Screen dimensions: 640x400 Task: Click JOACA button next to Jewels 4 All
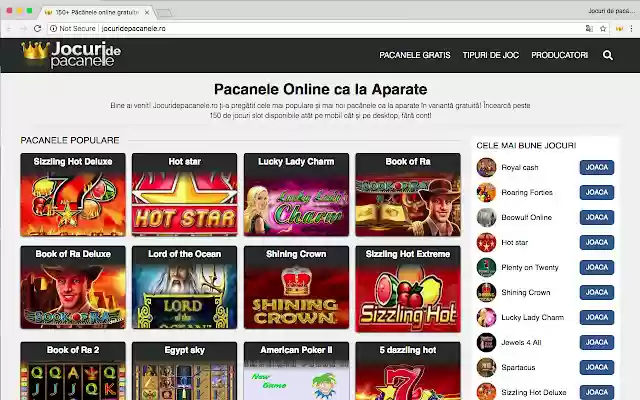597,342
